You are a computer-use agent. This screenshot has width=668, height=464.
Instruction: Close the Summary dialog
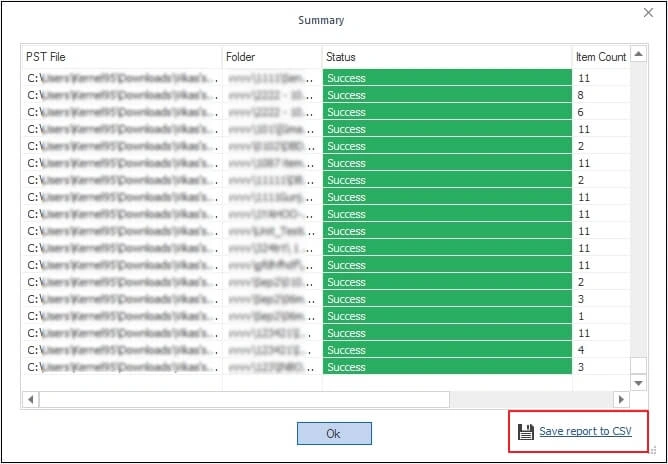pyautogui.click(x=648, y=13)
